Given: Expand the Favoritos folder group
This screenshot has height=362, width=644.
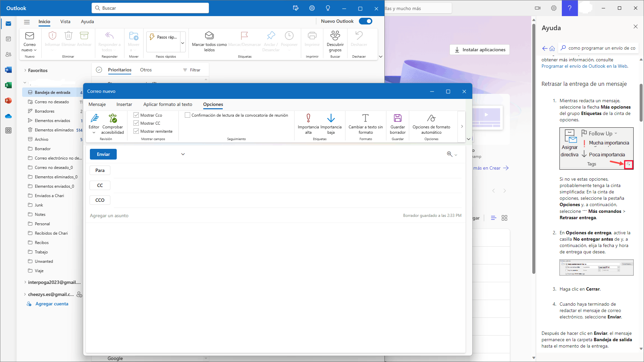Looking at the screenshot, I should tap(25, 70).
